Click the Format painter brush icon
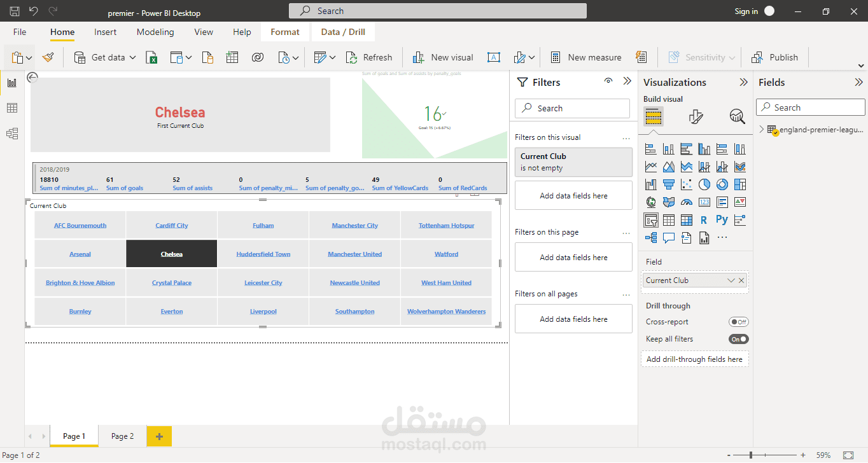Image resolution: width=868 pixels, height=463 pixels. (x=48, y=57)
